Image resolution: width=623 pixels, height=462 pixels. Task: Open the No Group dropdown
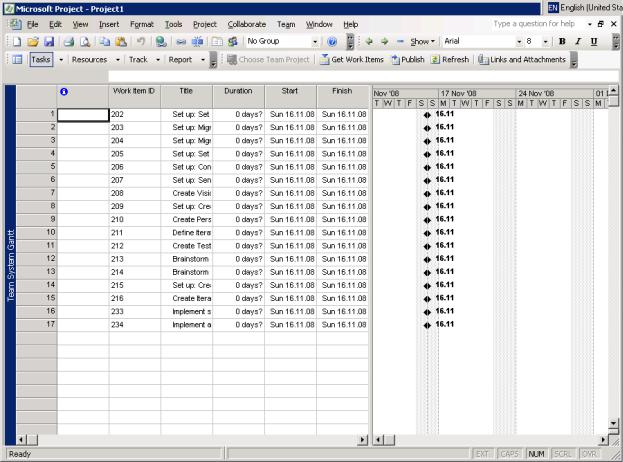(x=315, y=41)
